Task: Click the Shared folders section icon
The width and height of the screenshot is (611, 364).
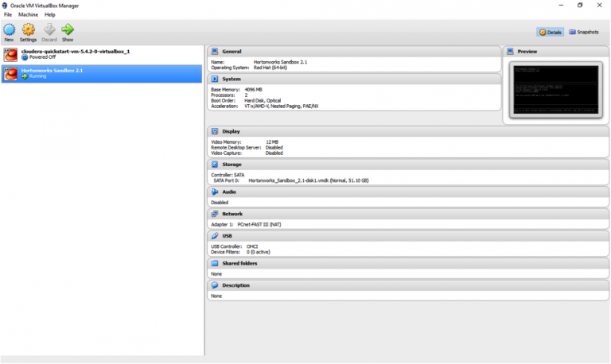Action: (215, 264)
